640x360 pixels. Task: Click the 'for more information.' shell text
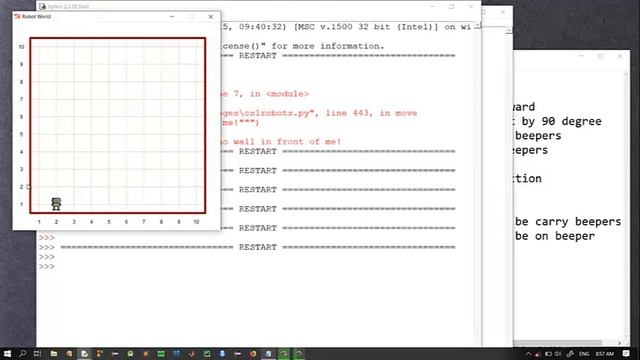328,46
